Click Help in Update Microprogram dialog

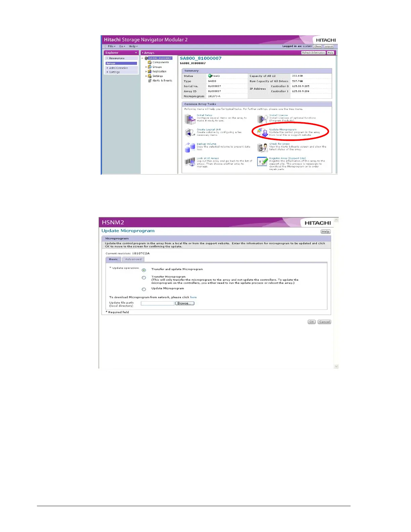pyautogui.click(x=325, y=231)
